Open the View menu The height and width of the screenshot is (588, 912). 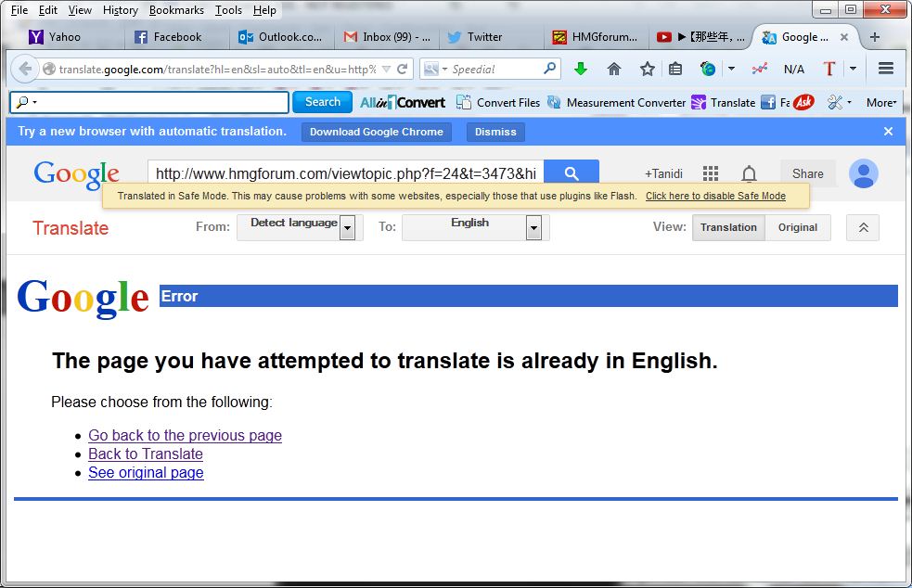(x=80, y=10)
